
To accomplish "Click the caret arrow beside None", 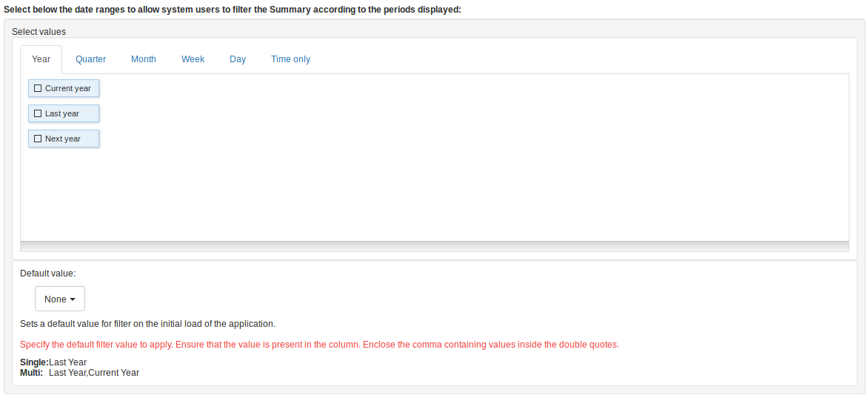I will point(73,299).
